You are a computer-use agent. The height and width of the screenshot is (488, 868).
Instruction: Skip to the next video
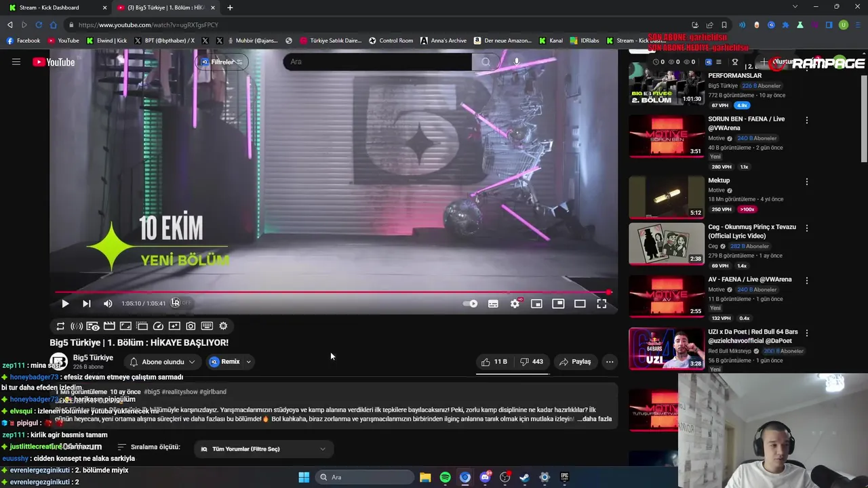87,304
